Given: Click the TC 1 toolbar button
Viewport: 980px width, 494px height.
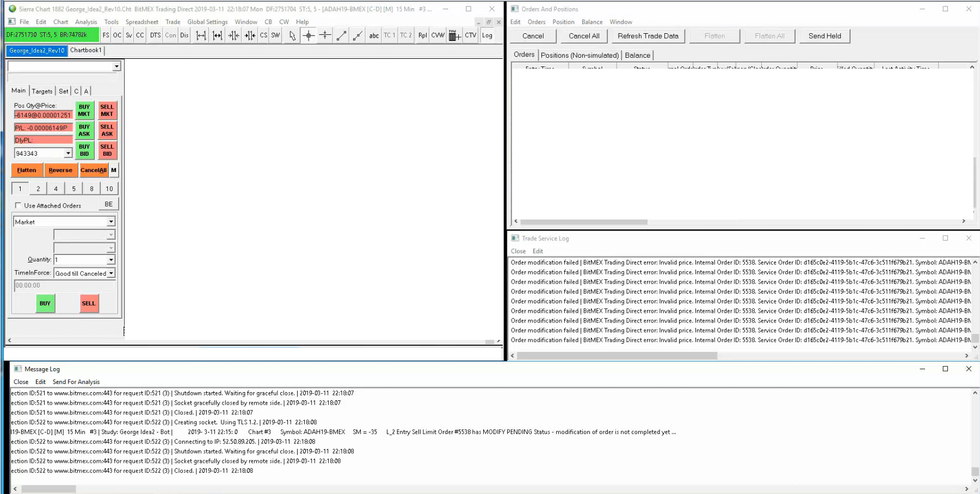Looking at the screenshot, I should (x=390, y=35).
